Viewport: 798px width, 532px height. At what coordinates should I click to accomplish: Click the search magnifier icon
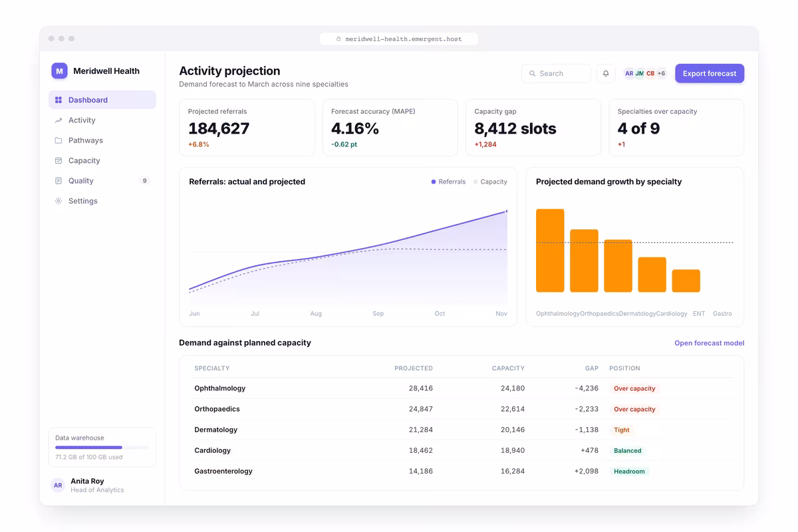click(533, 74)
